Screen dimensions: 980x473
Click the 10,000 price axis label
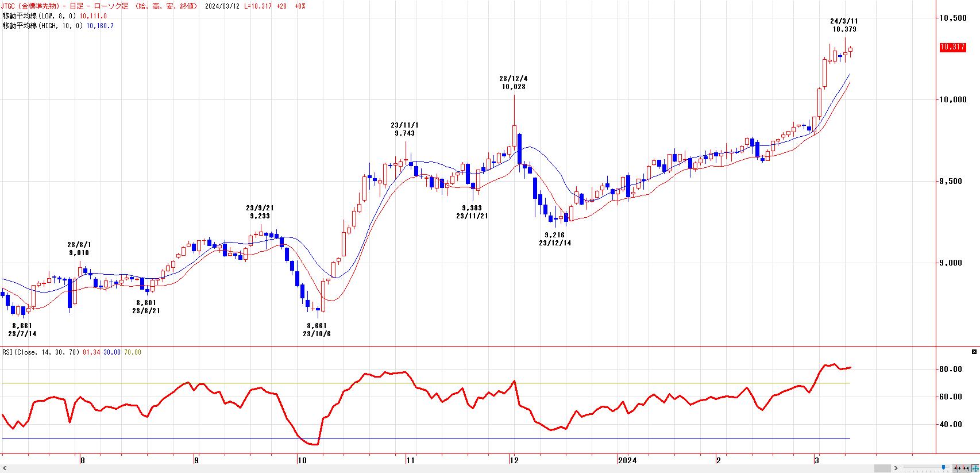tap(952, 100)
